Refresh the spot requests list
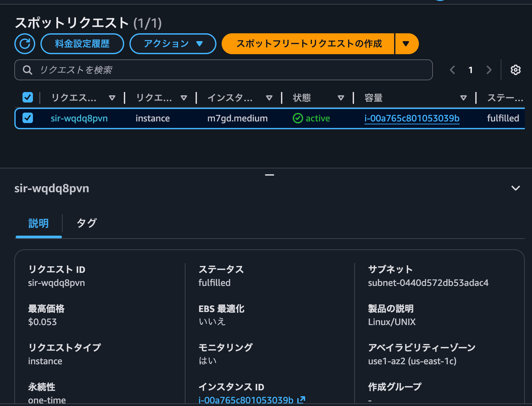This screenshot has height=406, width=532. (25, 43)
